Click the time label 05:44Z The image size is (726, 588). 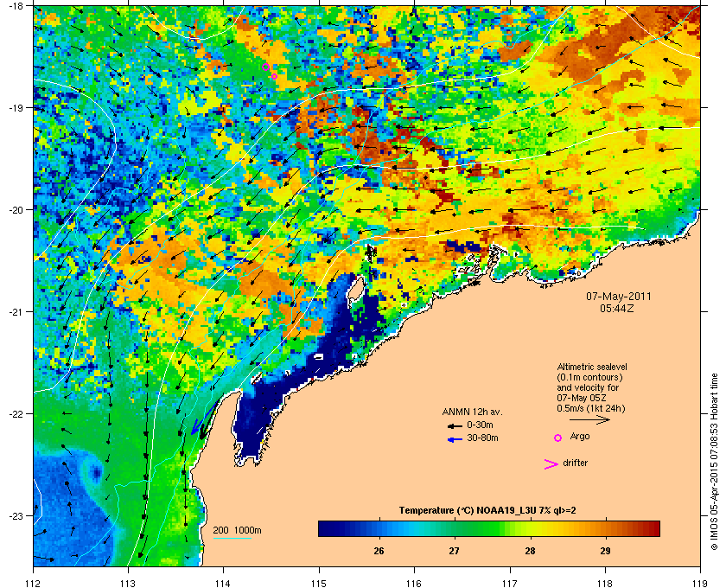pos(617,308)
